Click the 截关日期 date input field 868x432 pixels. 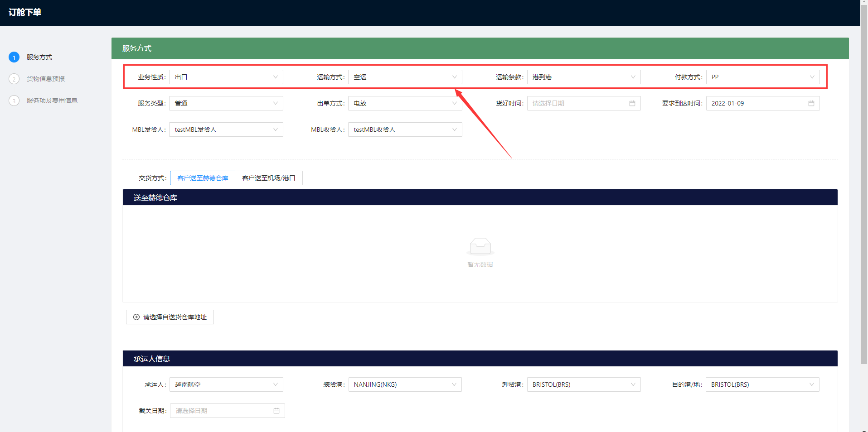(222, 411)
